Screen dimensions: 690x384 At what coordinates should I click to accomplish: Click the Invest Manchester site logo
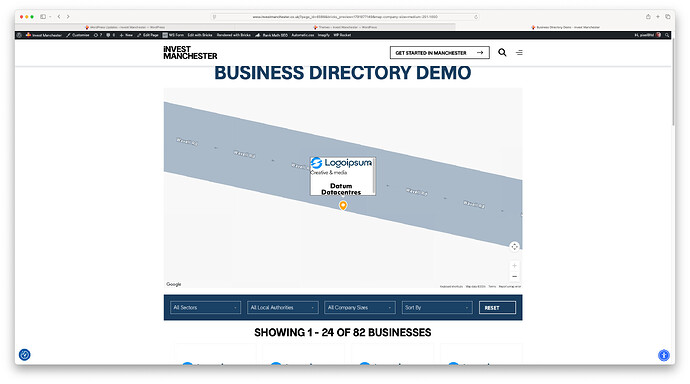[x=190, y=53]
